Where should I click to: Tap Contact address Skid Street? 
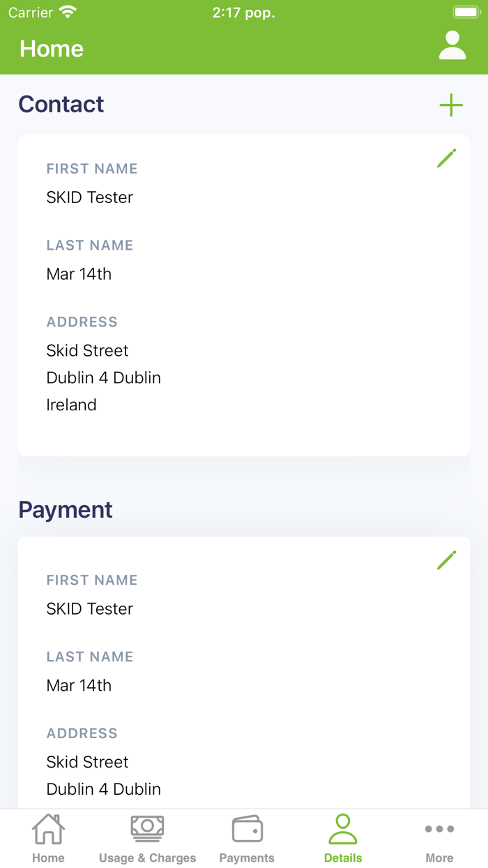click(88, 350)
